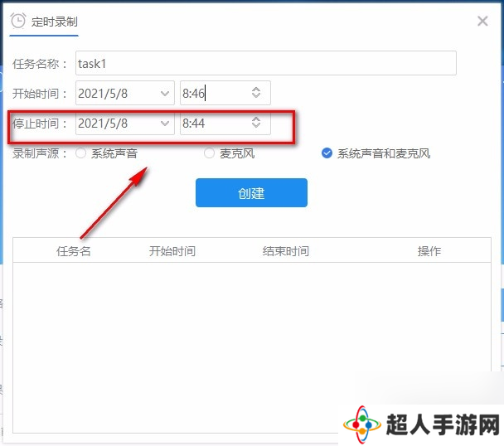Click the 停止时间 time field showing 8:44

[225, 124]
